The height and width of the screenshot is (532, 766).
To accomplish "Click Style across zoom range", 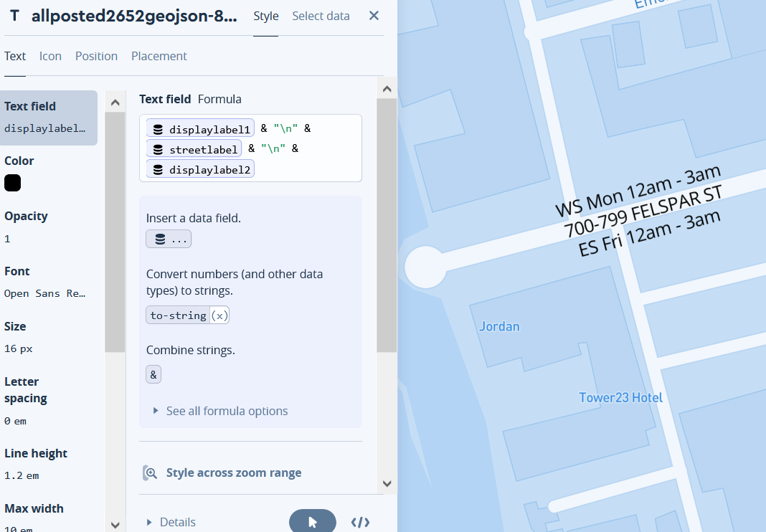I will (234, 473).
